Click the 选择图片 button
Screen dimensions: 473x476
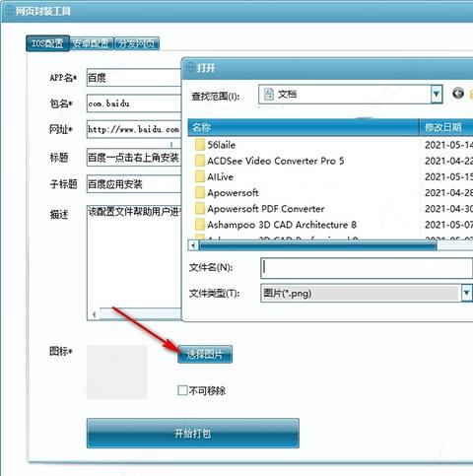(205, 354)
